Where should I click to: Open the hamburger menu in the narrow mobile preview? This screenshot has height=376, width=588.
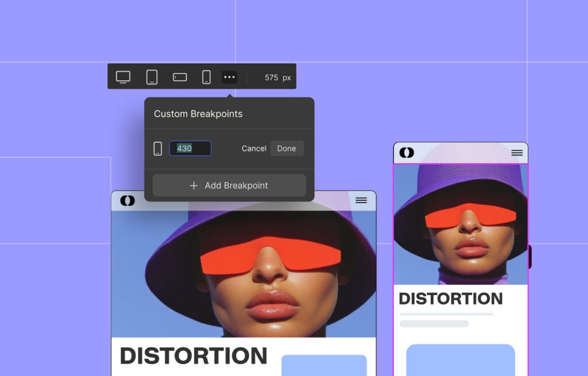517,153
